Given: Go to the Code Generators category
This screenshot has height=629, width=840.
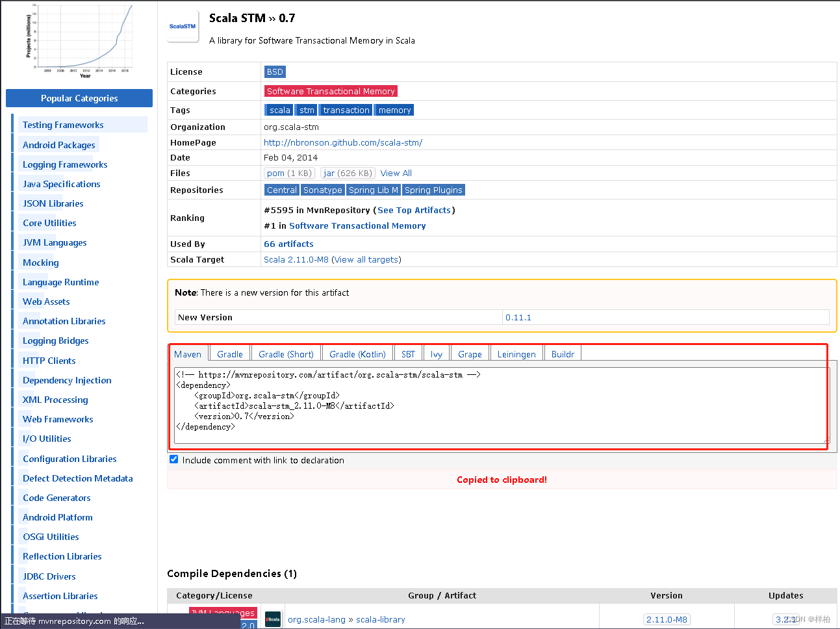Looking at the screenshot, I should (57, 498).
